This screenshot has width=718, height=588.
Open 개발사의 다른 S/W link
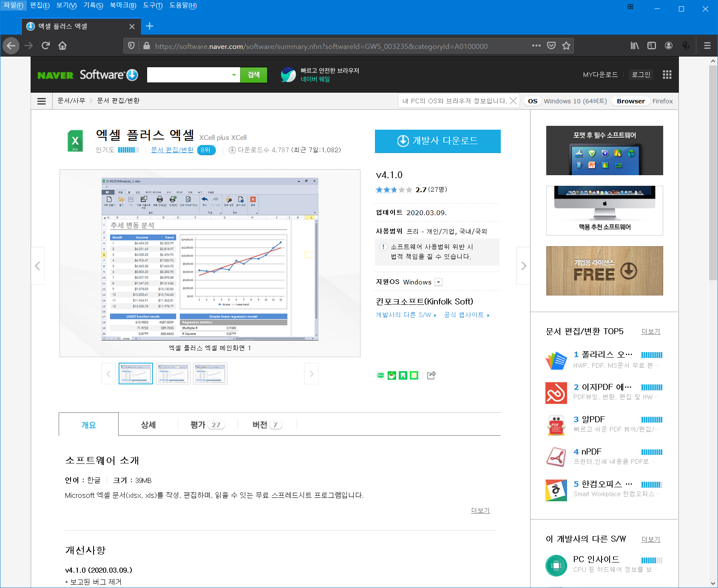[x=406, y=315]
